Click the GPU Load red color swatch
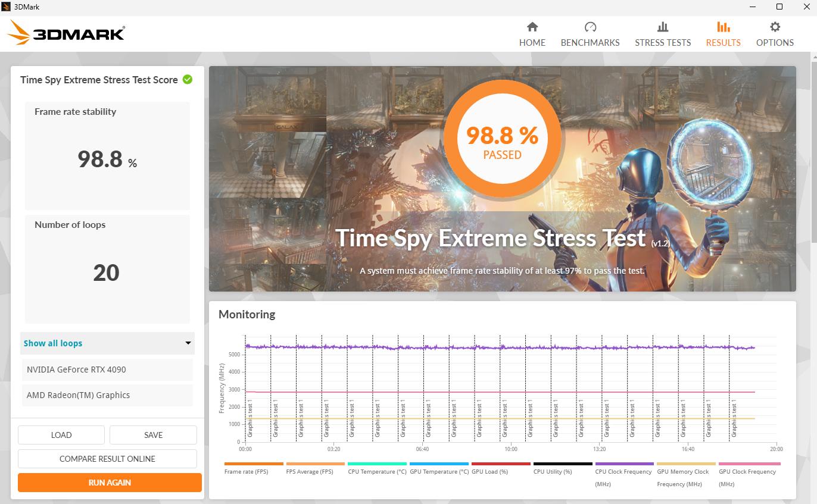The height and width of the screenshot is (504, 817). click(501, 464)
